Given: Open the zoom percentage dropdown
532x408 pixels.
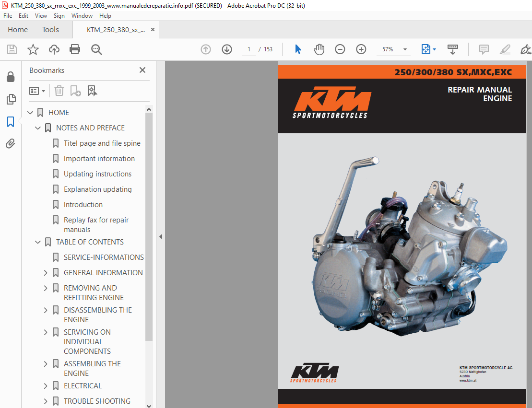Looking at the screenshot, I should tap(405, 49).
